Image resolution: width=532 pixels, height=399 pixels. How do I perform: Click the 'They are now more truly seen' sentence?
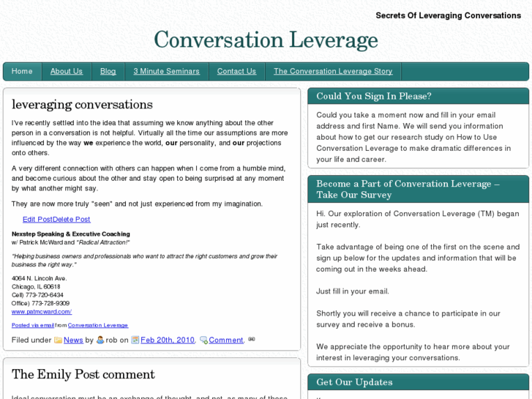tap(137, 204)
